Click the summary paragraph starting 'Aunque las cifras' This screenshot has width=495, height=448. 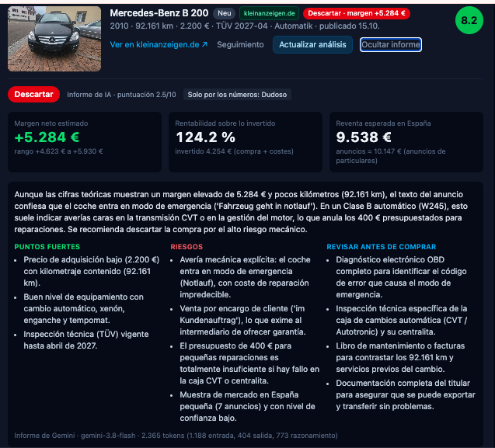click(x=241, y=212)
